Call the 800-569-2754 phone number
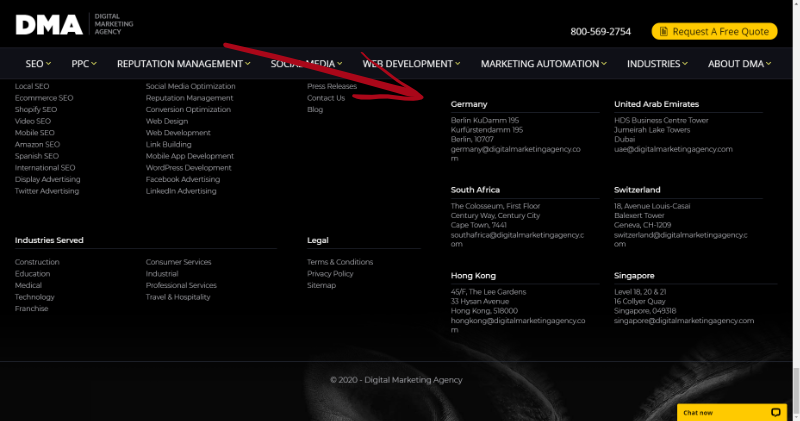Image resolution: width=800 pixels, height=421 pixels. click(601, 32)
